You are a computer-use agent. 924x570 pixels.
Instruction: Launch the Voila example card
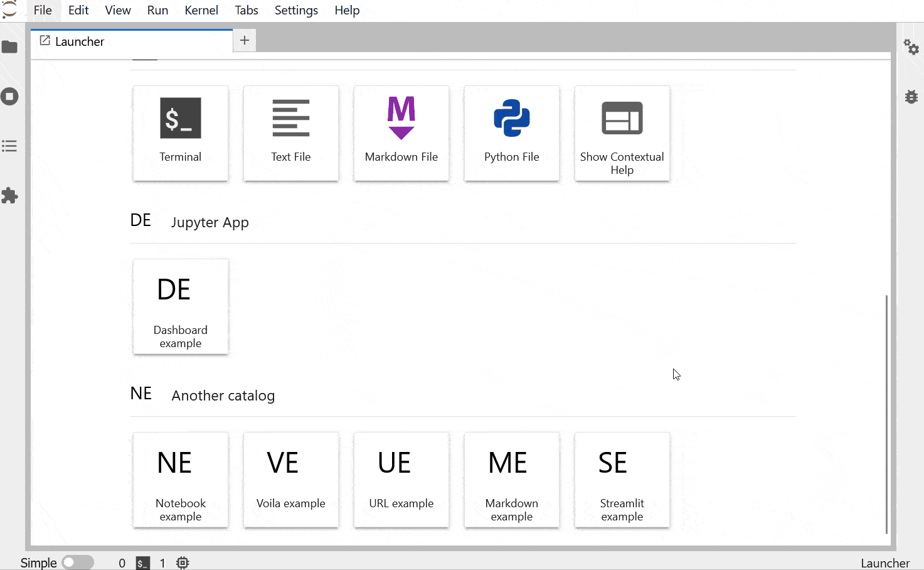tap(291, 480)
